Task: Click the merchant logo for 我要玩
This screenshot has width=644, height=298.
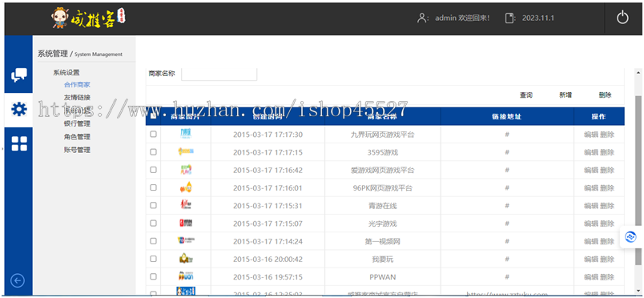Action: pyautogui.click(x=186, y=259)
